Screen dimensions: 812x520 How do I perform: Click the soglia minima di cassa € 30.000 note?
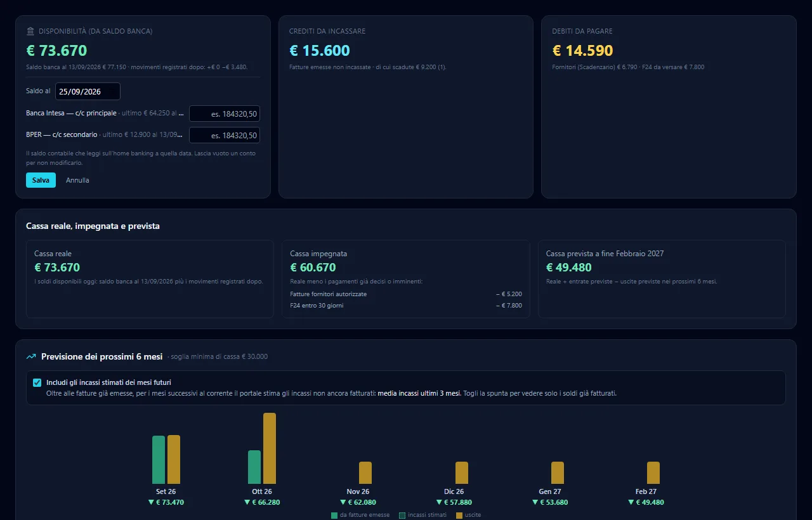click(x=218, y=356)
